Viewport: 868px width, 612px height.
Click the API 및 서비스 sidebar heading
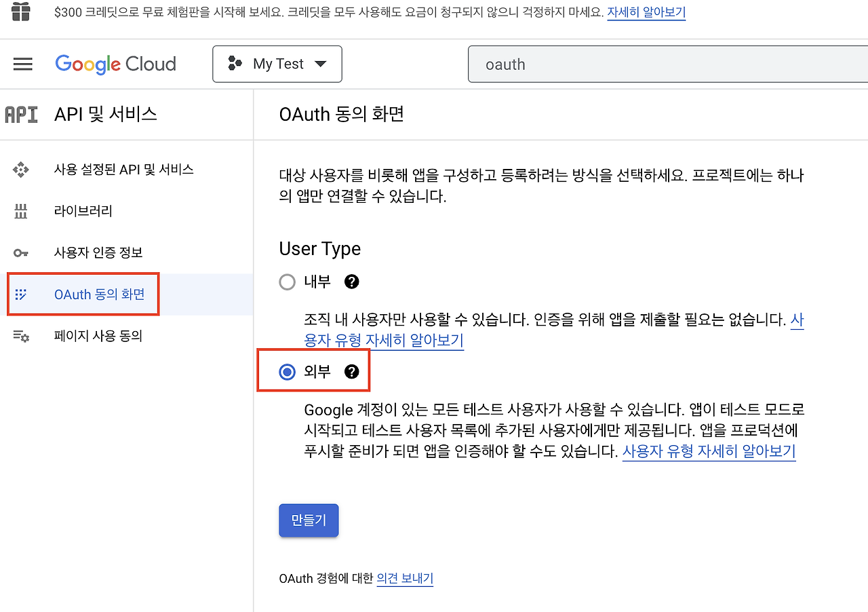pyautogui.click(x=106, y=114)
